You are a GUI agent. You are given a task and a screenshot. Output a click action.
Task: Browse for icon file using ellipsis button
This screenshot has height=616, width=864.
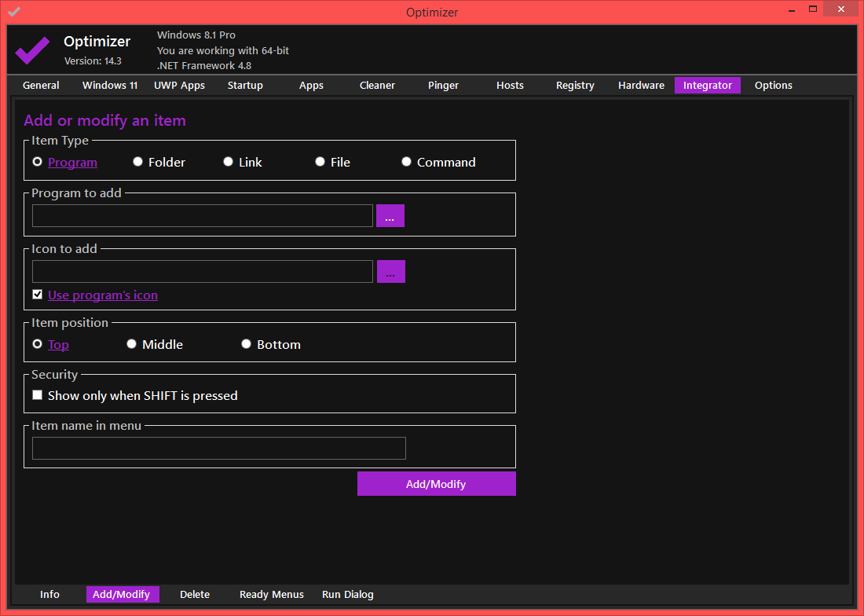point(390,272)
